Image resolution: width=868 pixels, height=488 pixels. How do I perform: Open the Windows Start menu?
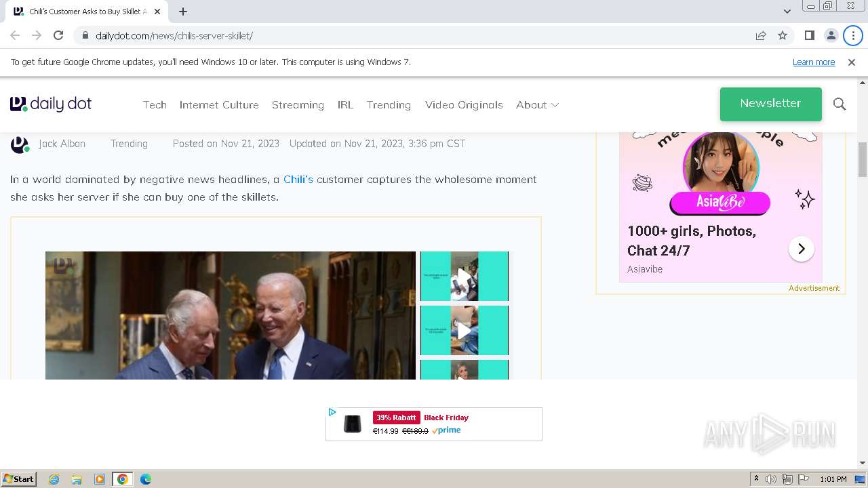(19, 479)
